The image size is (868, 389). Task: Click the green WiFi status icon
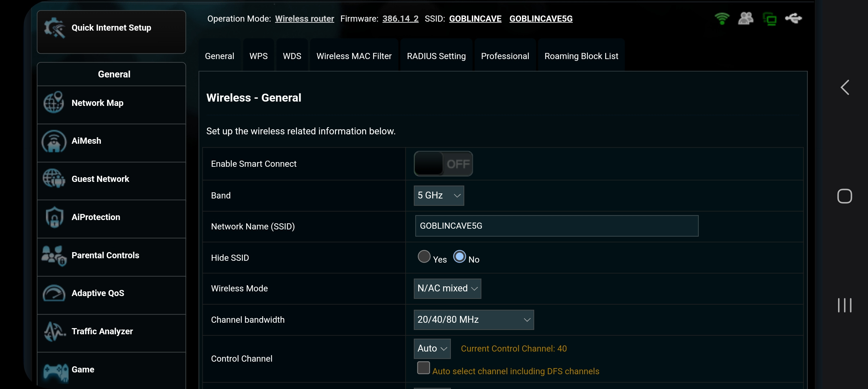722,18
